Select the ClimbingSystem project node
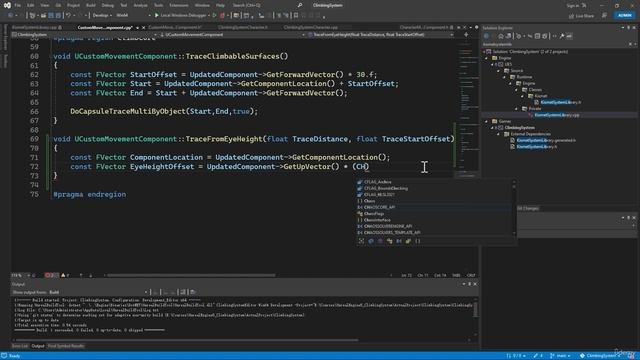The image size is (640, 360). coord(519,128)
